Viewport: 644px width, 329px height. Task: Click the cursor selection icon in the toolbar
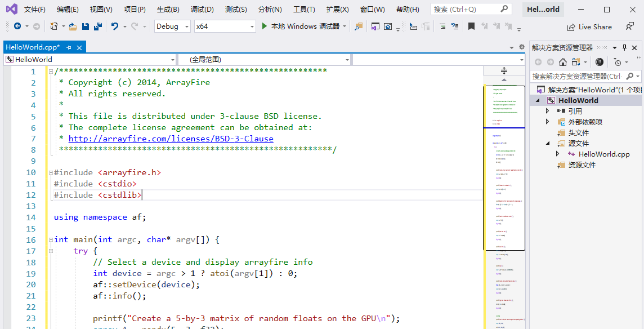414,26
